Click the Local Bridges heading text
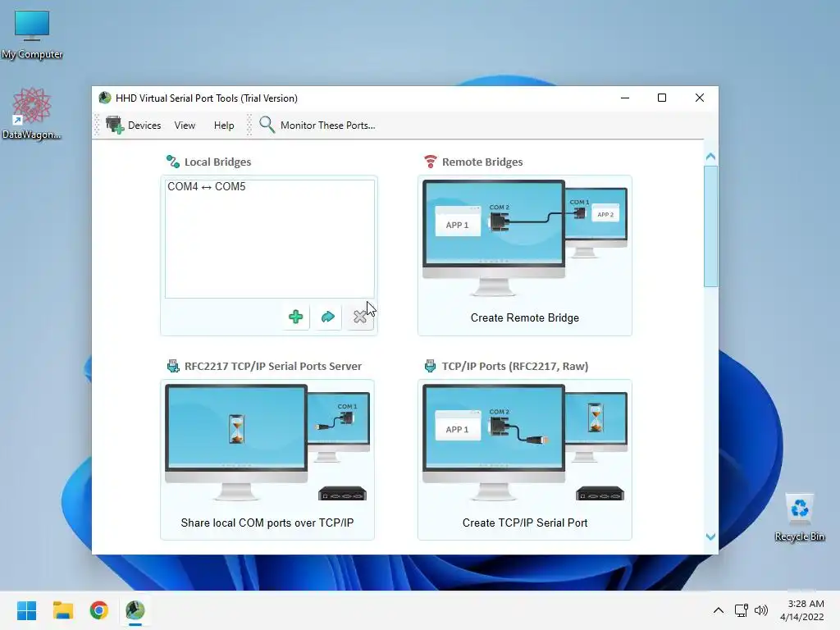Screen dimensions: 840x630 click(217, 162)
